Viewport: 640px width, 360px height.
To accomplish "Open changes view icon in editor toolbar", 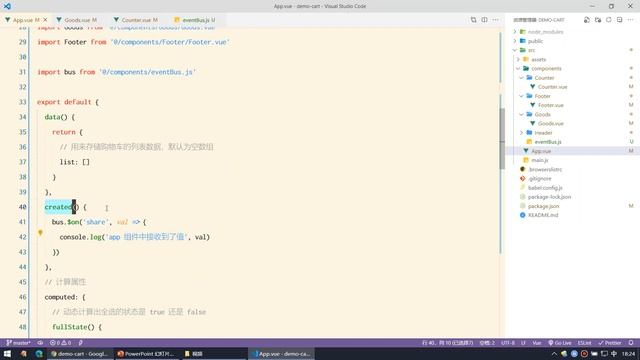I will coord(473,20).
